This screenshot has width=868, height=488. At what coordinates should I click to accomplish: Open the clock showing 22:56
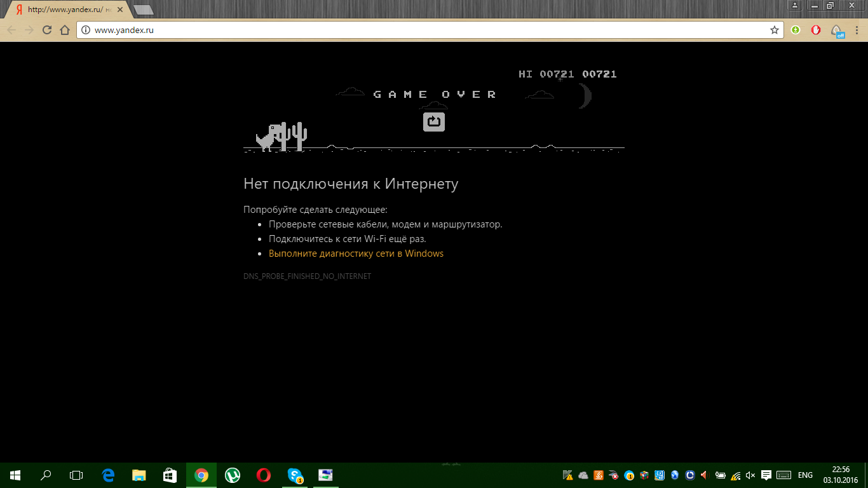pos(841,475)
